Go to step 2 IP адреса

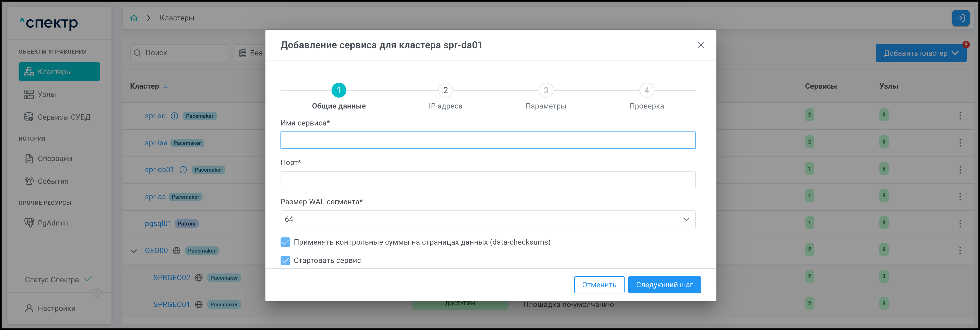coord(445,90)
